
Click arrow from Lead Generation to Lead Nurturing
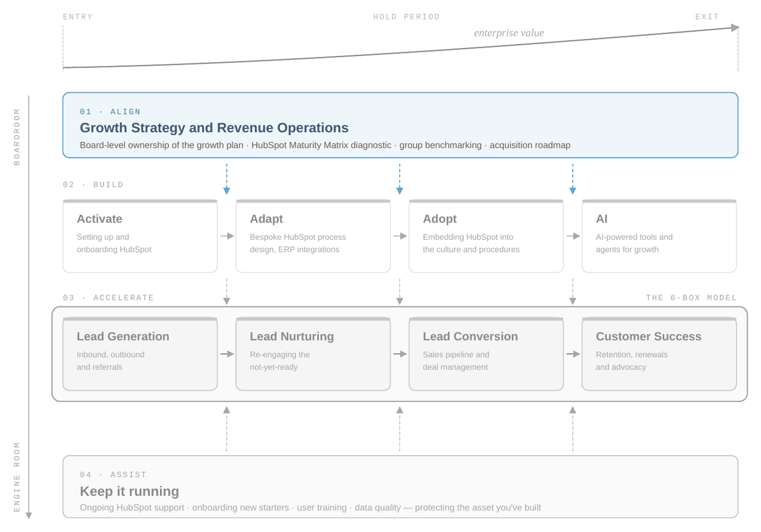[227, 354]
